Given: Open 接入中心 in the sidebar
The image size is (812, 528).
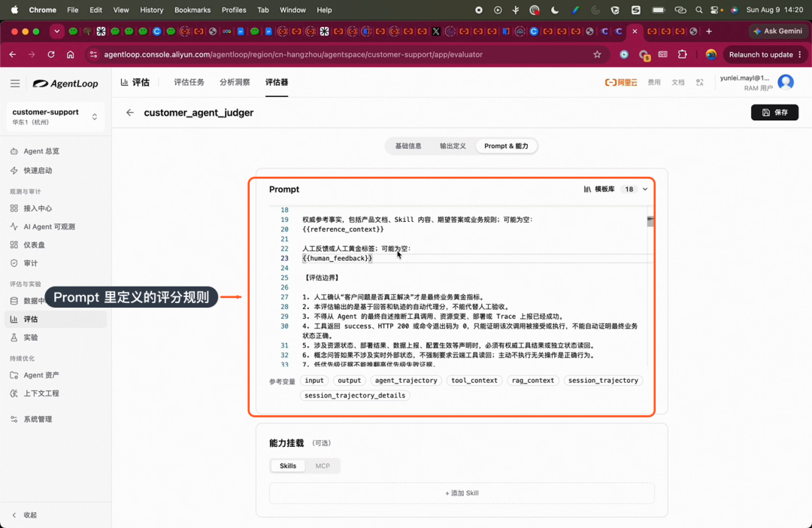Looking at the screenshot, I should pos(38,208).
